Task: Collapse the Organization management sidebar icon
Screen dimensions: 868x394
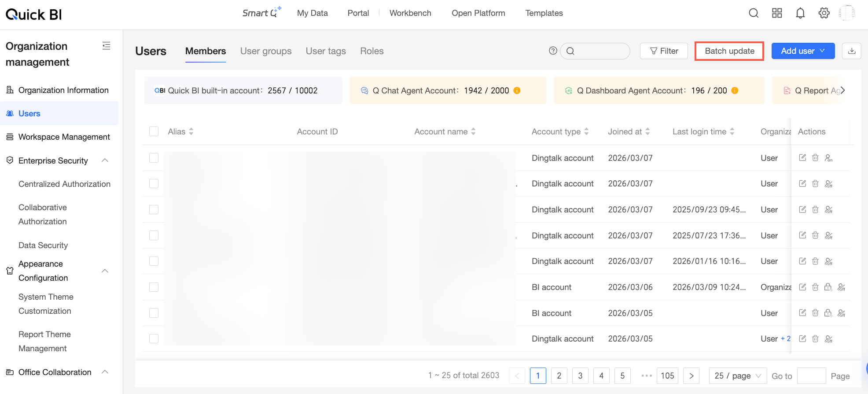Action: point(106,46)
